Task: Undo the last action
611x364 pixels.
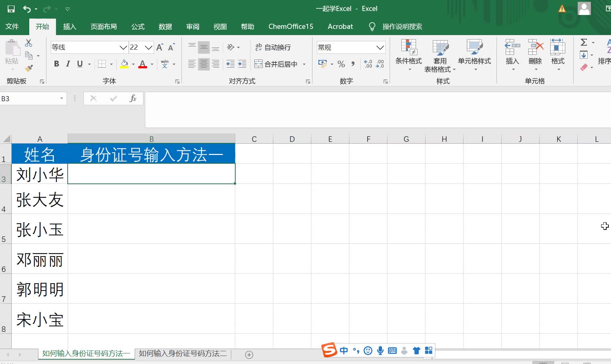Action: click(x=27, y=9)
